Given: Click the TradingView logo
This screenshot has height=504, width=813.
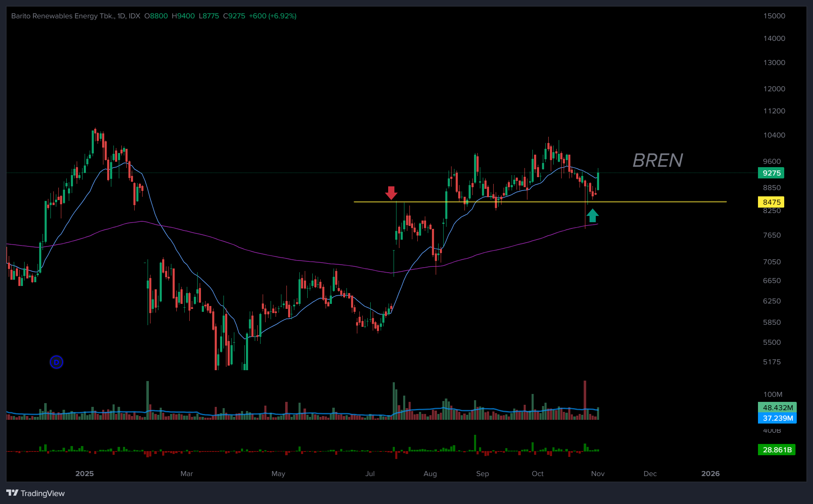Looking at the screenshot, I should pyautogui.click(x=36, y=493).
